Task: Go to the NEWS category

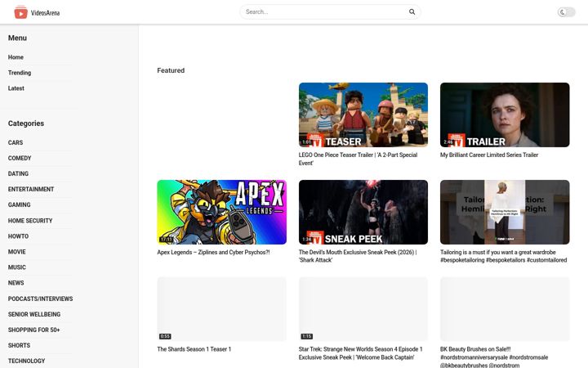Action: tap(16, 283)
